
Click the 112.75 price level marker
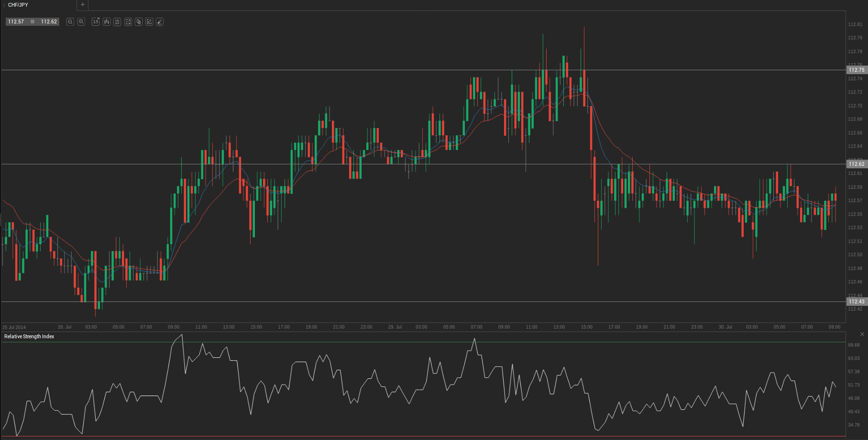click(x=856, y=70)
